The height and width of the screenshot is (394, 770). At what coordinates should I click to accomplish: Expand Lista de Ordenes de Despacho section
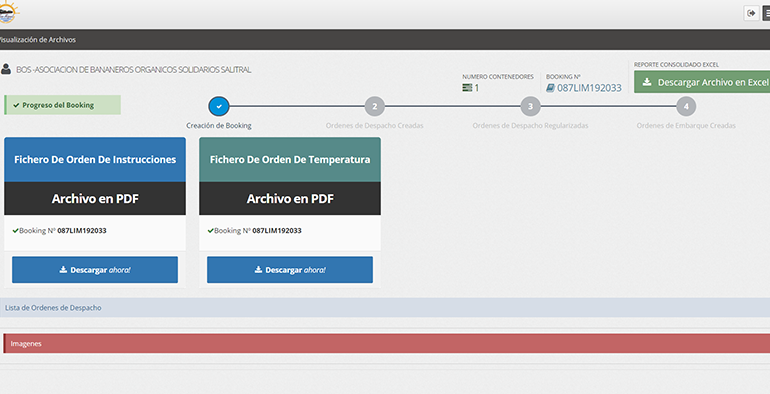click(385, 308)
